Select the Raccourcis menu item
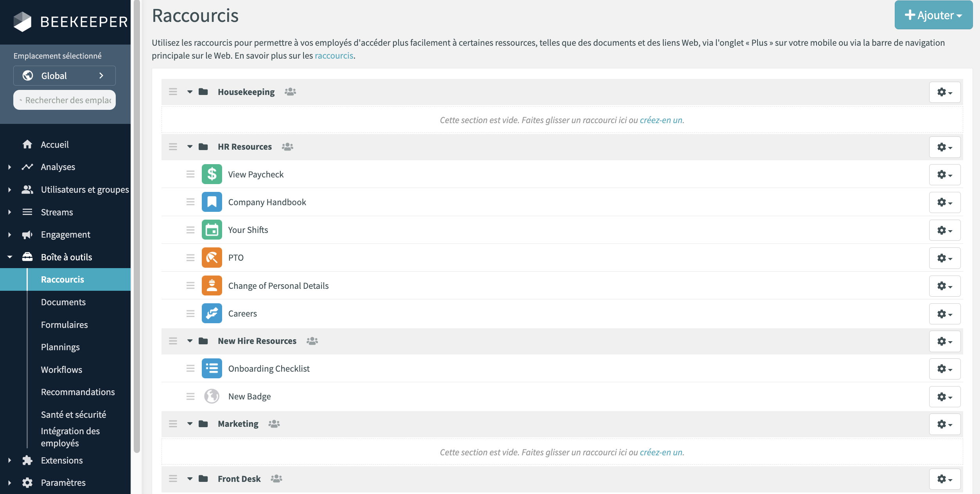The width and height of the screenshot is (980, 494). click(65, 279)
